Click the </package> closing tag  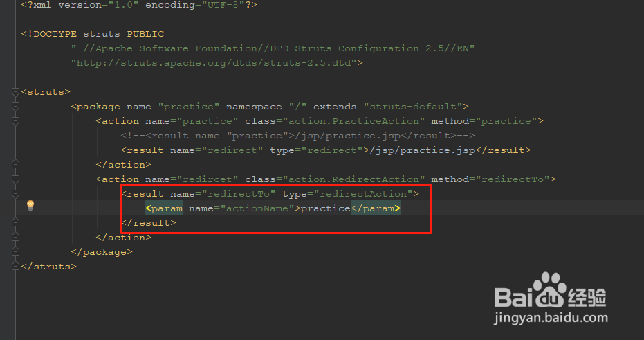[x=102, y=252]
